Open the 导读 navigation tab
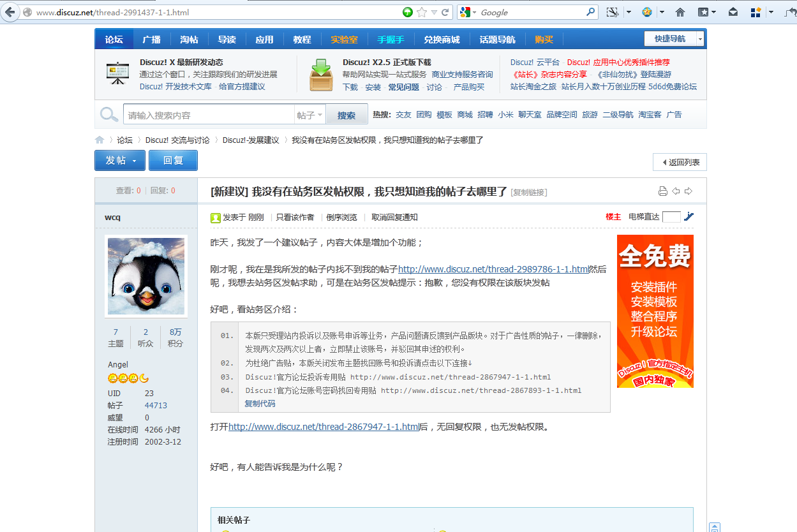797x532 pixels. point(227,40)
